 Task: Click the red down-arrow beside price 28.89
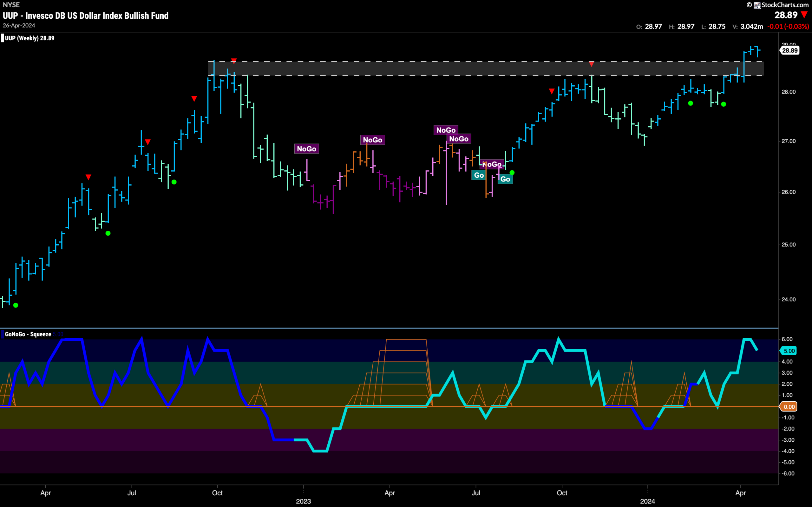[804, 15]
